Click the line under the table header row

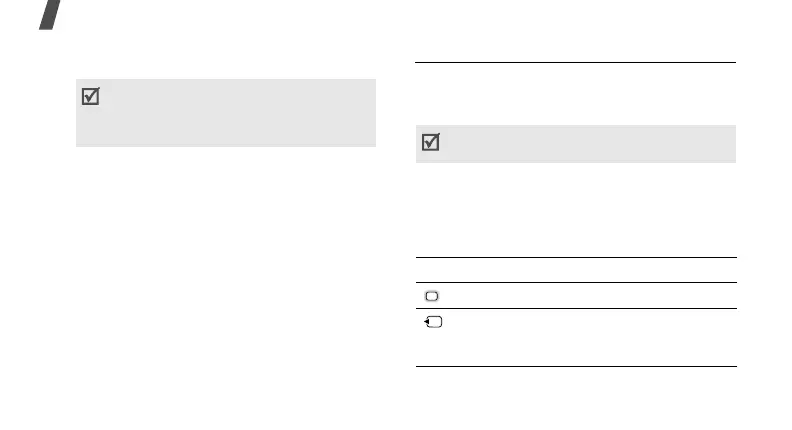pyautogui.click(x=575, y=283)
